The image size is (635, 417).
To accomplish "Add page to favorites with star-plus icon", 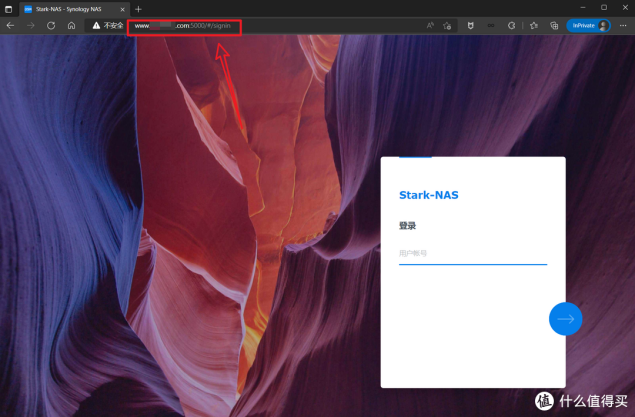I will [x=447, y=26].
